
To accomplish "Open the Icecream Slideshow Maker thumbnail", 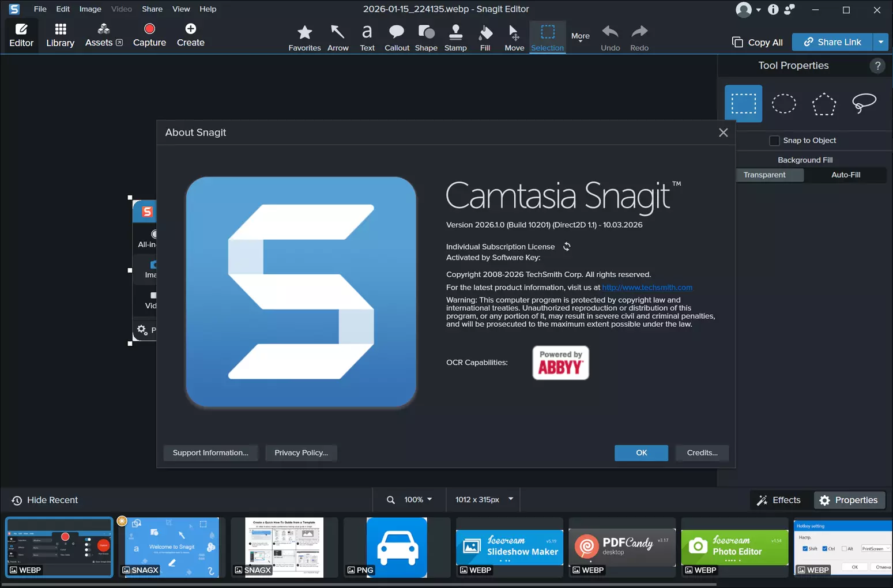I will (510, 548).
